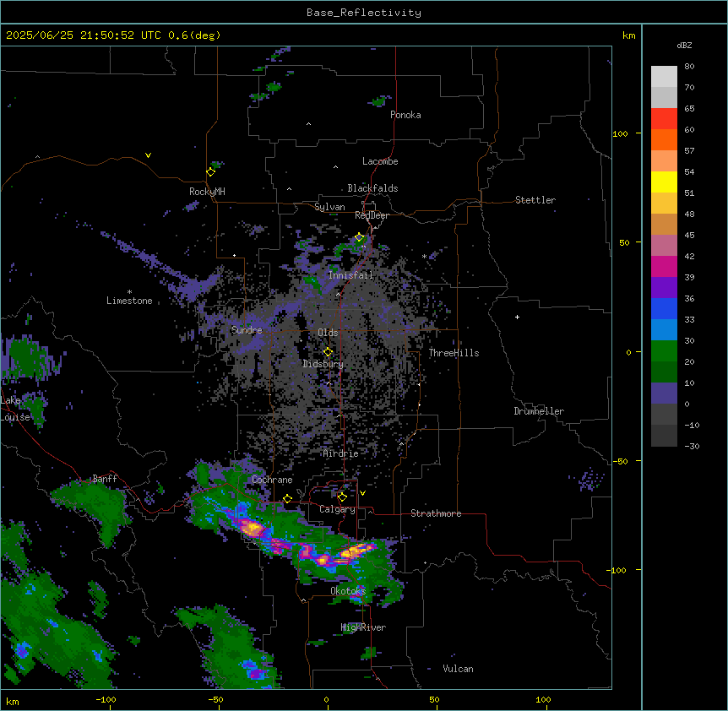This screenshot has width=728, height=711.
Task: Click the Innisfail city label
Action: (350, 275)
